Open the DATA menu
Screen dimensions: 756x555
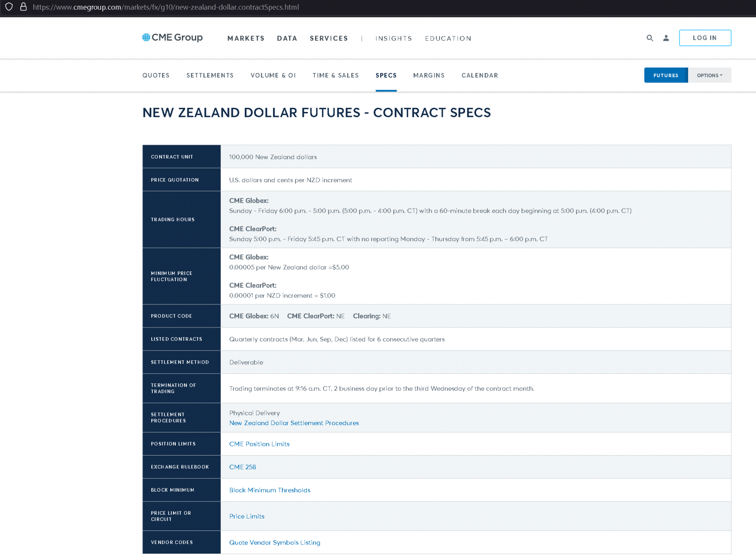click(x=287, y=38)
